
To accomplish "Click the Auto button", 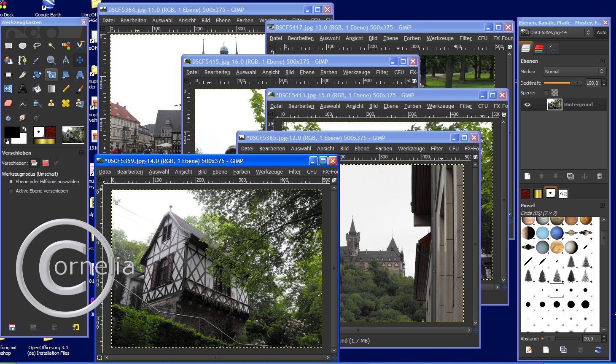I will click(601, 32).
